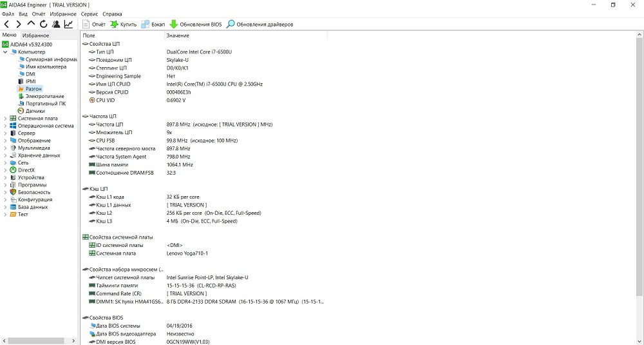Expand the Операционная система tree node
Screen dimensions: 644x345
(5, 126)
